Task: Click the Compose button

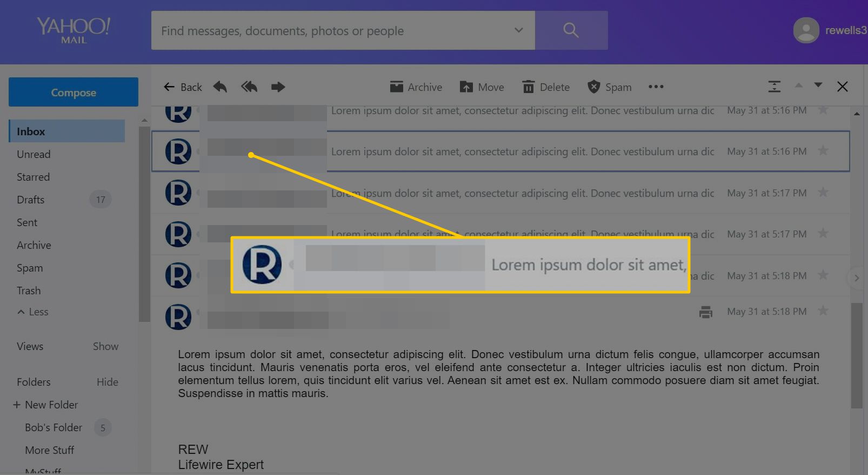Action: tap(74, 92)
